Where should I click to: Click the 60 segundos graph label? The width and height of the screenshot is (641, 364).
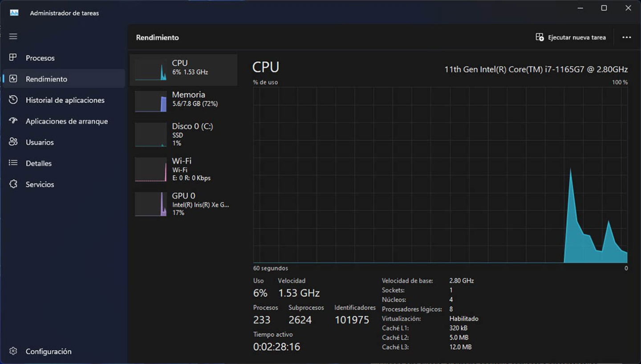271,268
